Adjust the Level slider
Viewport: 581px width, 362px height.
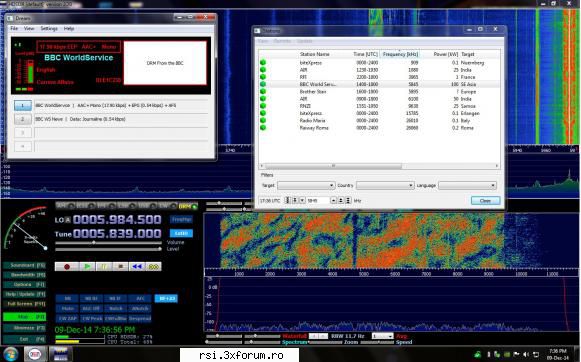pos(109,249)
